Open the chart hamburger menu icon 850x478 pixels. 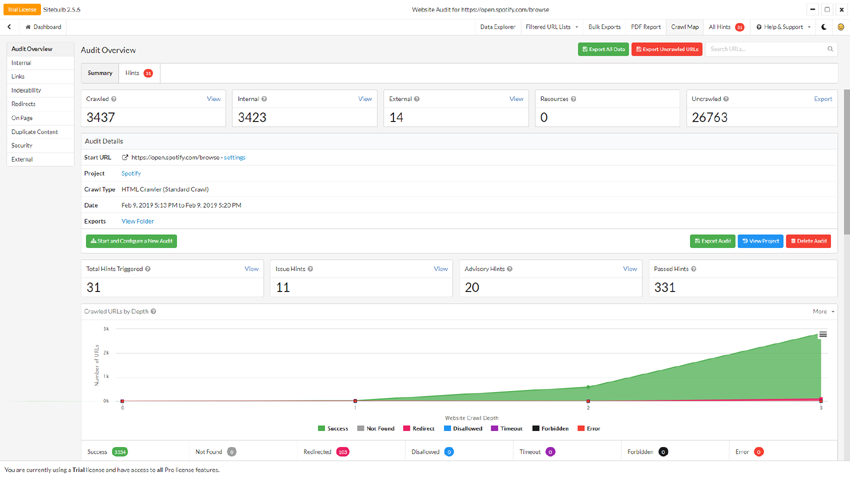823,334
